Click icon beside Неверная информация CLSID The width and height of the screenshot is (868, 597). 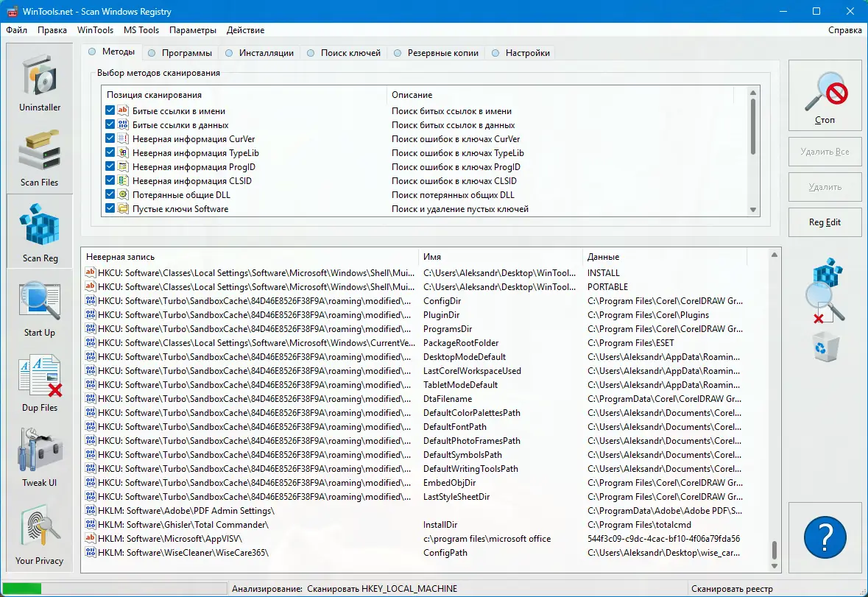click(123, 180)
